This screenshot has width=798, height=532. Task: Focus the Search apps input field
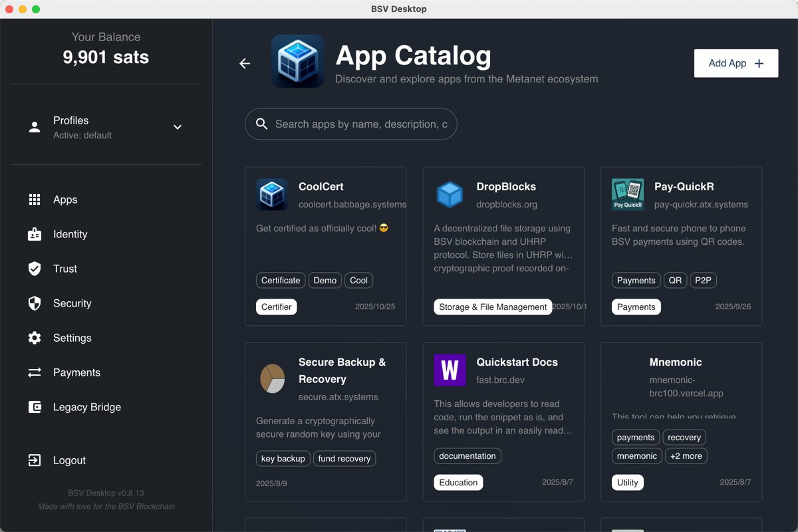351,124
